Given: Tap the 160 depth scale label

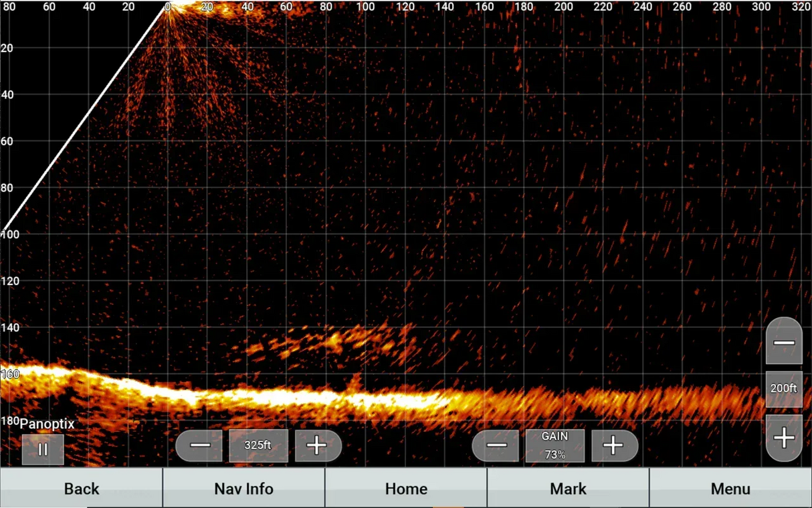Looking at the screenshot, I should [x=12, y=375].
